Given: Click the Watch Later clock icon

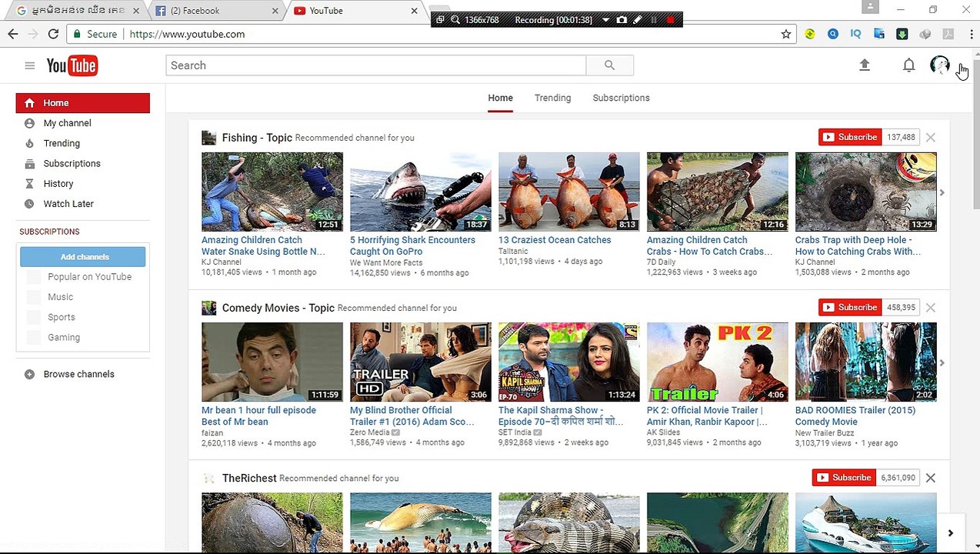Looking at the screenshot, I should coord(29,204).
